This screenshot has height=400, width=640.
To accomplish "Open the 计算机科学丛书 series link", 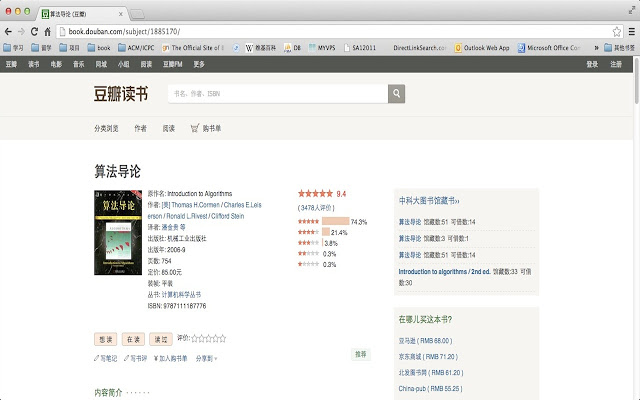I will tap(181, 295).
